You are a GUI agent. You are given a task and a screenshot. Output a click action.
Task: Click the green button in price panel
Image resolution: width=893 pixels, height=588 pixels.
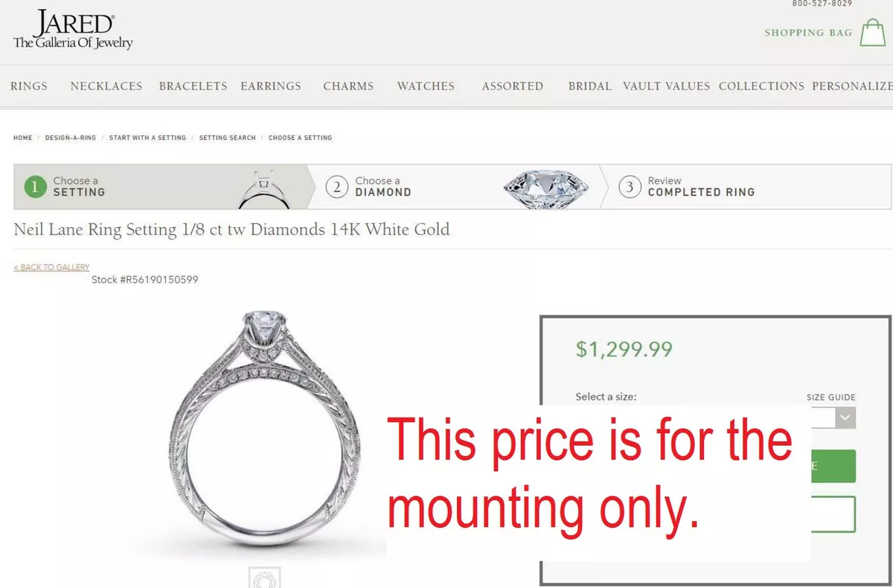(x=833, y=466)
